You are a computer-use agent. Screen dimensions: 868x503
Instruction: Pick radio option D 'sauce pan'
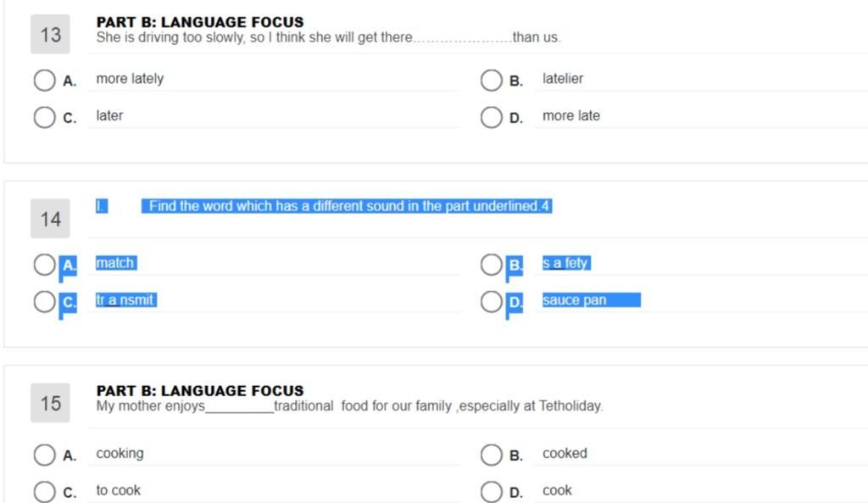pyautogui.click(x=491, y=302)
